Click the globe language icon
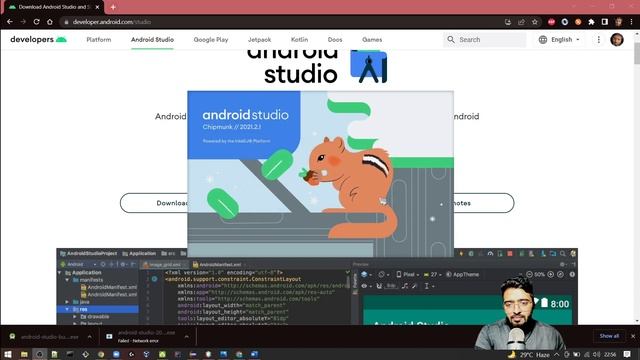640x360 pixels. [x=542, y=40]
